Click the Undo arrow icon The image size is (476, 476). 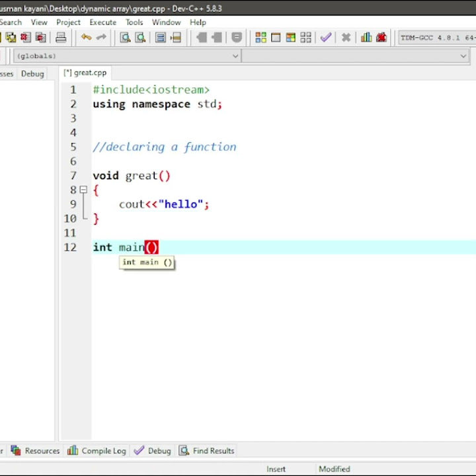point(86,37)
